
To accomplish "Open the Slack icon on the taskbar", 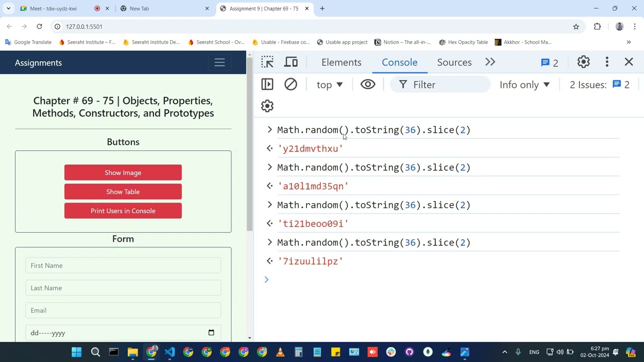I will (x=391, y=352).
